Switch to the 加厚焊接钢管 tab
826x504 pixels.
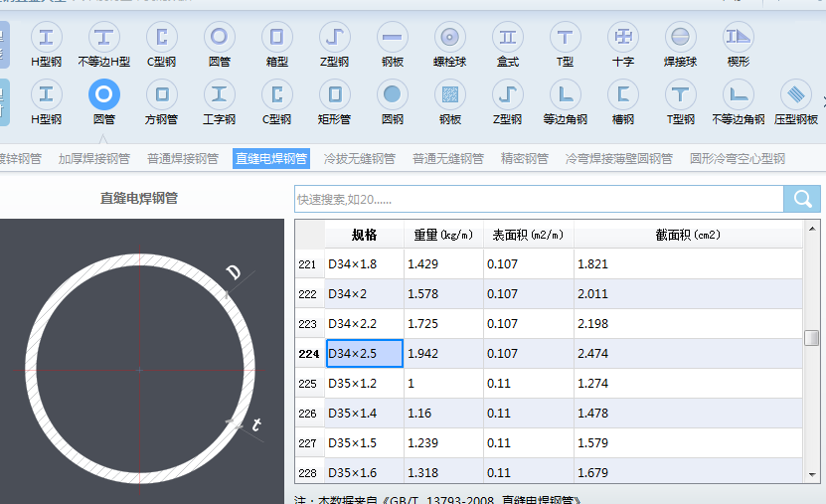[94, 158]
